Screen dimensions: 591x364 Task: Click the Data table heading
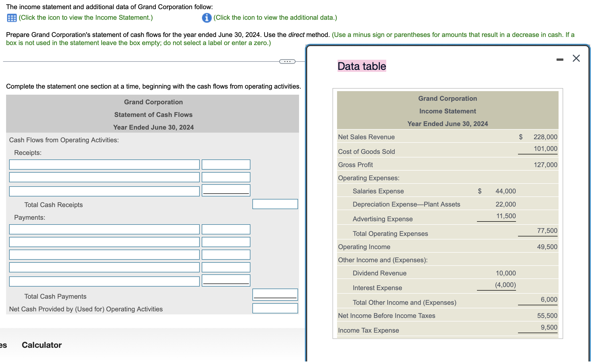coord(362,66)
